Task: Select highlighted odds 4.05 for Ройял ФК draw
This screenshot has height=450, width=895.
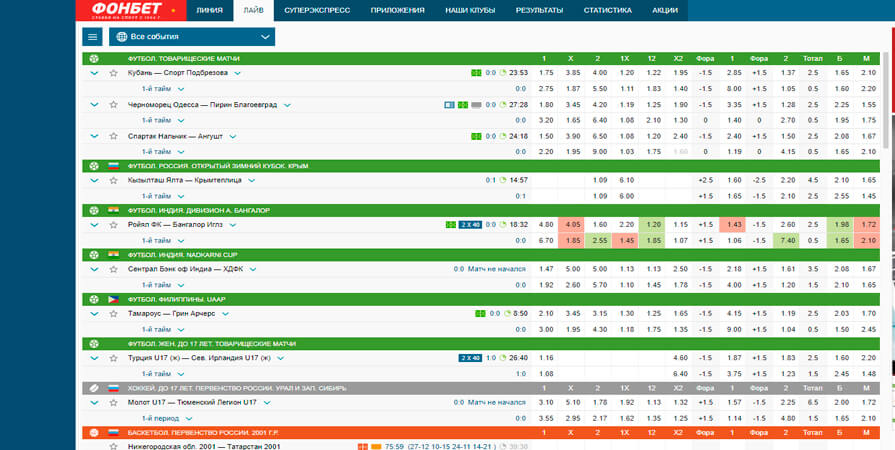Action: click(x=570, y=225)
